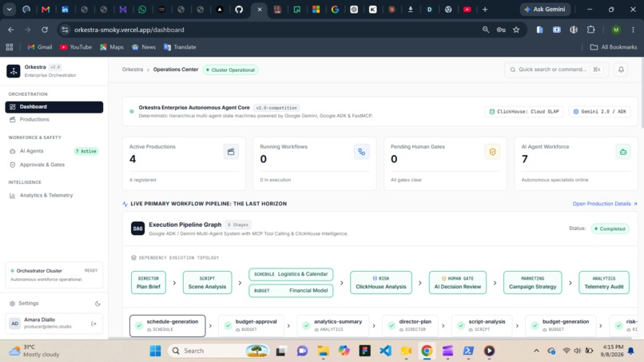The width and height of the screenshot is (644, 362).
Task: Click the Orchestrator Cluster status card
Action: 54,275
